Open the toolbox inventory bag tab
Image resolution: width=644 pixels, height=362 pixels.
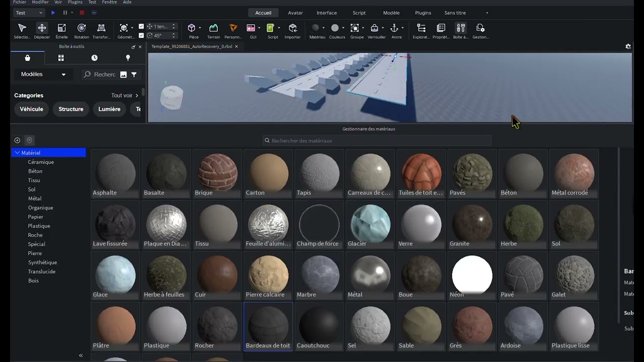coord(28,58)
